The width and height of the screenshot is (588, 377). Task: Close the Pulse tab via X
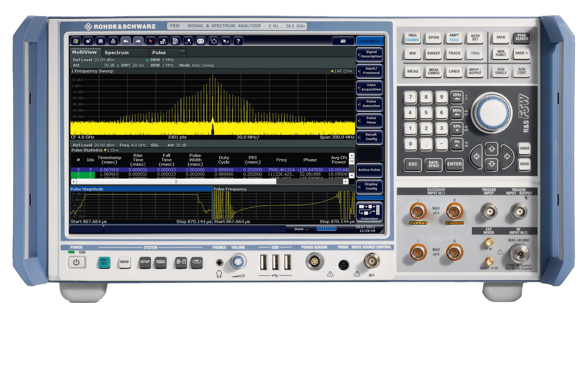point(182,52)
